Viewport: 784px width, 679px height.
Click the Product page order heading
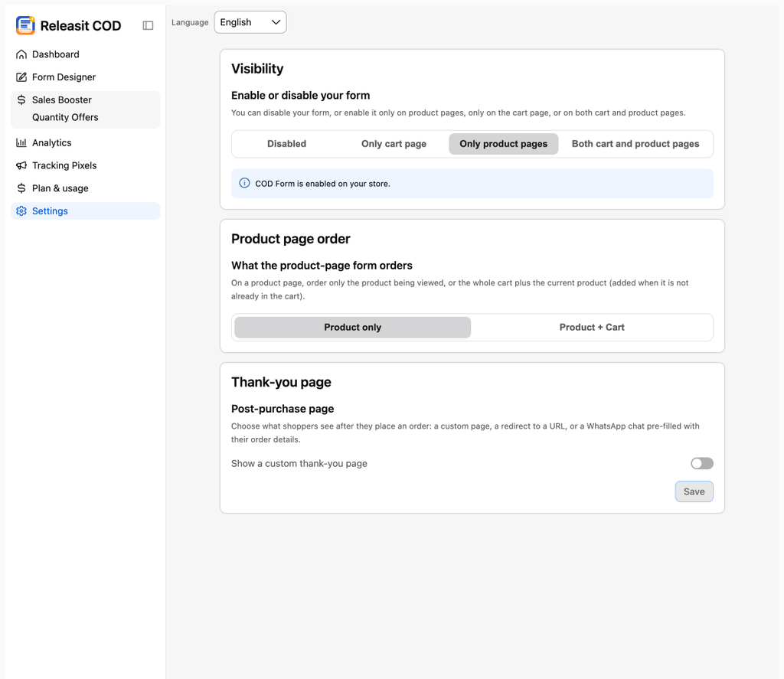tap(290, 239)
